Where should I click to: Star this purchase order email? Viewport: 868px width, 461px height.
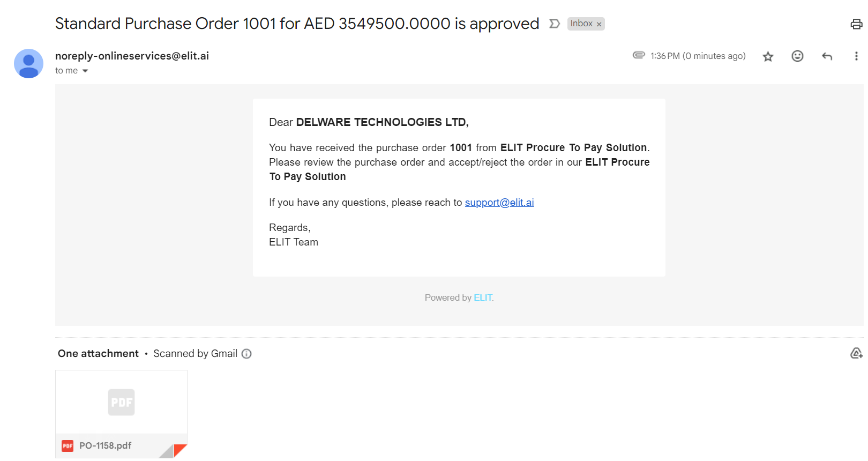tap(768, 56)
